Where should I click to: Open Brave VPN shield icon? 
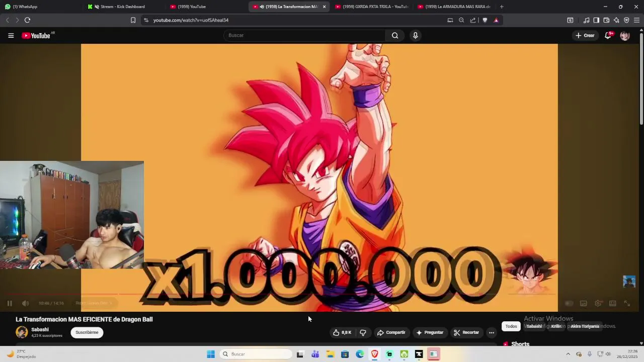(x=626, y=20)
